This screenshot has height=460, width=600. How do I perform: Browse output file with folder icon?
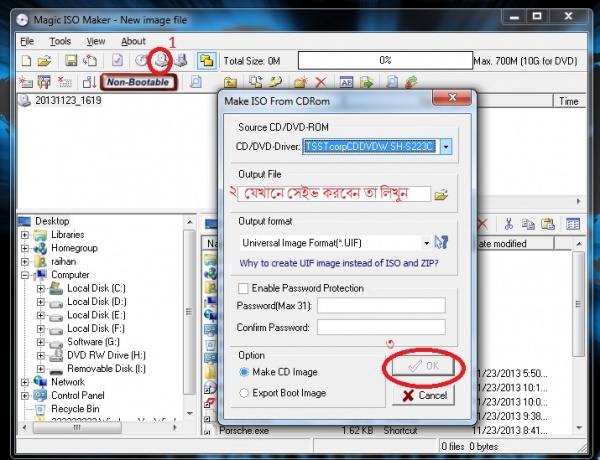pos(441,195)
